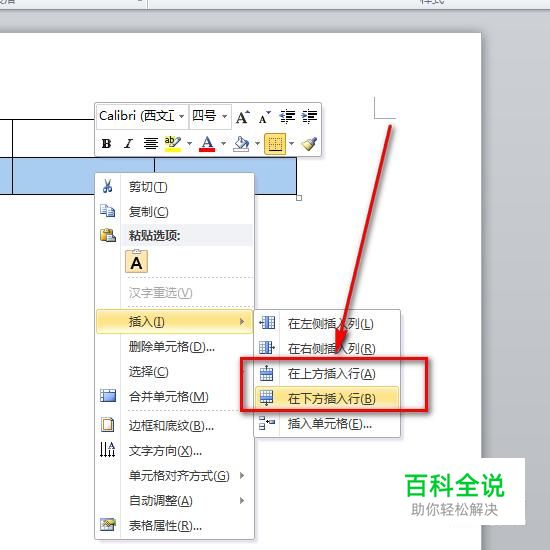
Task: Select 在上方插入行(A)
Action: (x=327, y=374)
